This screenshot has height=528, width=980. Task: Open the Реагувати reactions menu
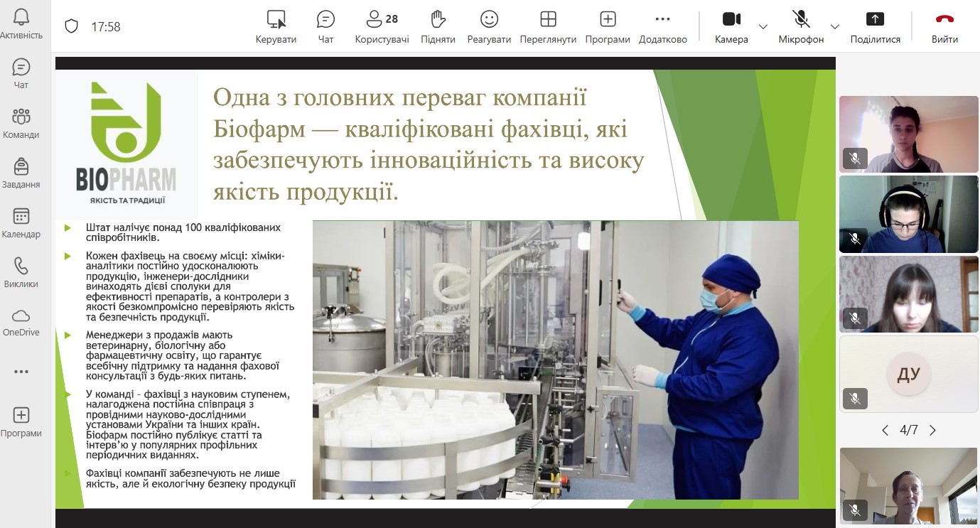pos(489,27)
